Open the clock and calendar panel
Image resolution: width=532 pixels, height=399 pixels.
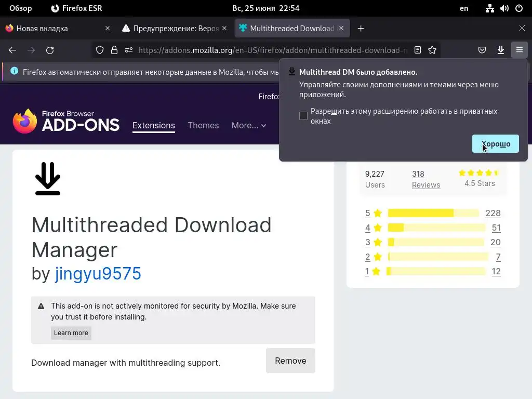tap(265, 8)
